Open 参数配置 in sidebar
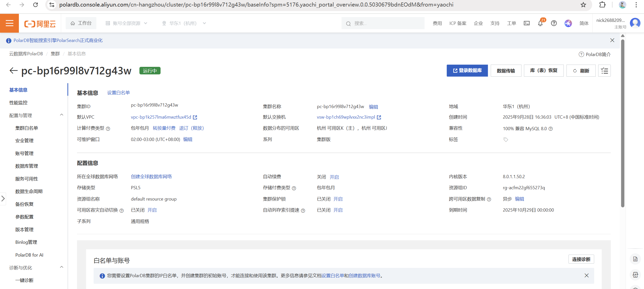Viewport: 644px width, 289px height. 24,217
